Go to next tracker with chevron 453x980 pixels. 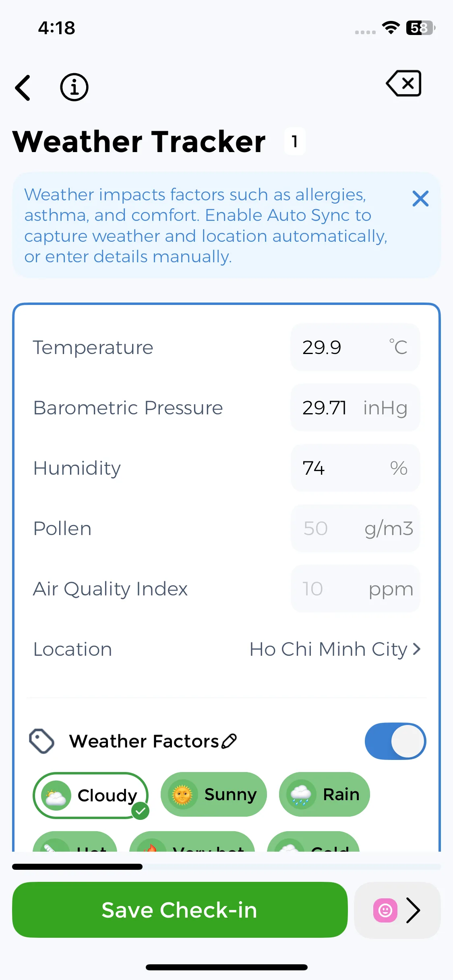[x=413, y=910]
